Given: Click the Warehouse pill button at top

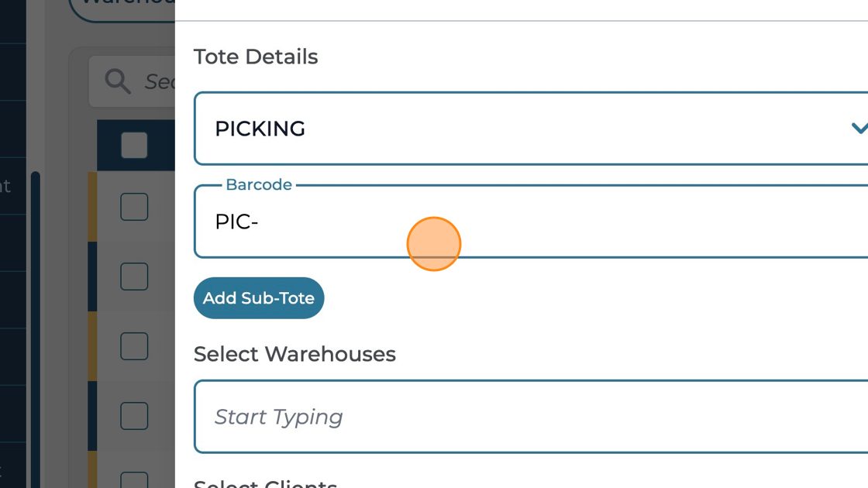Looking at the screenshot, I should [x=124, y=6].
